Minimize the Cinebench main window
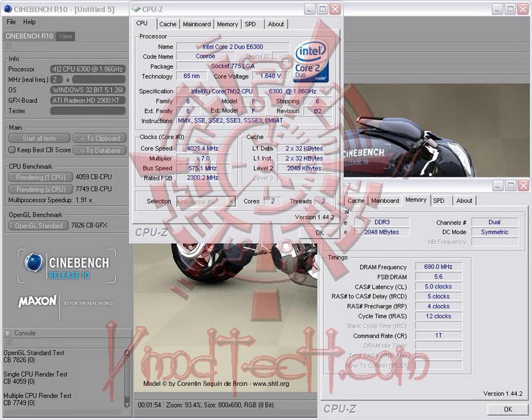Viewport: 532px width, 420px height. click(x=497, y=9)
